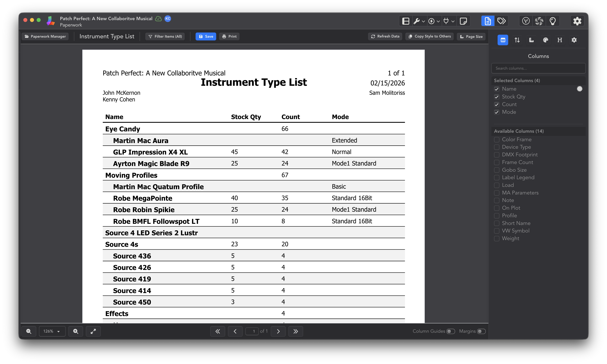Viewport: 607px width, 364px height.
Task: Click the fit-to-screen expand arrows icon
Action: [93, 331]
